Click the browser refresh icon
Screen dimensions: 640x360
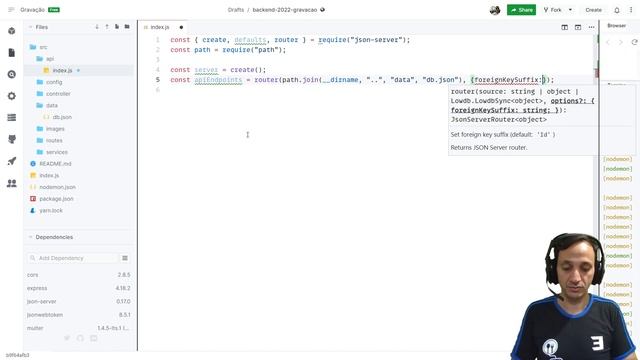point(634,42)
